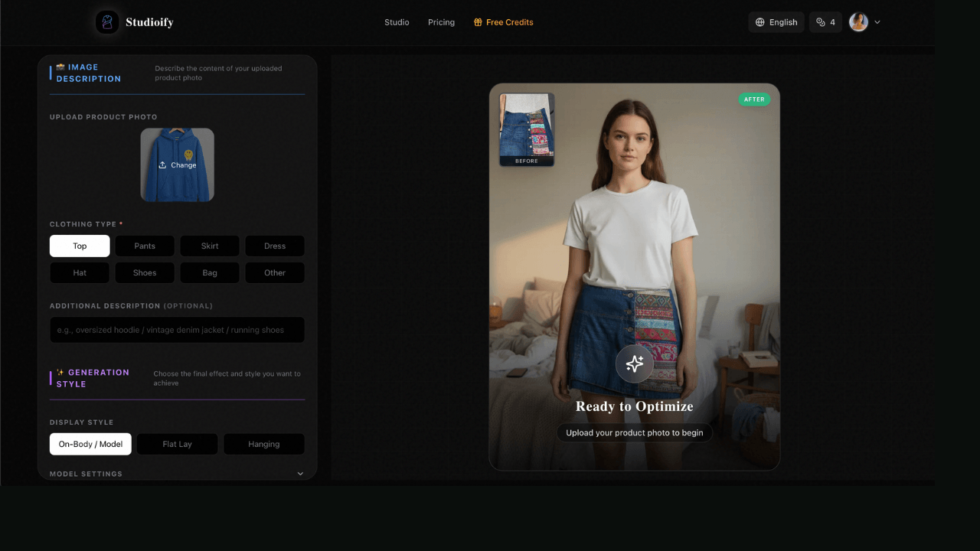Click the upload Change icon on hoodie photo
Viewport: 980px width, 551px height.
point(162,165)
